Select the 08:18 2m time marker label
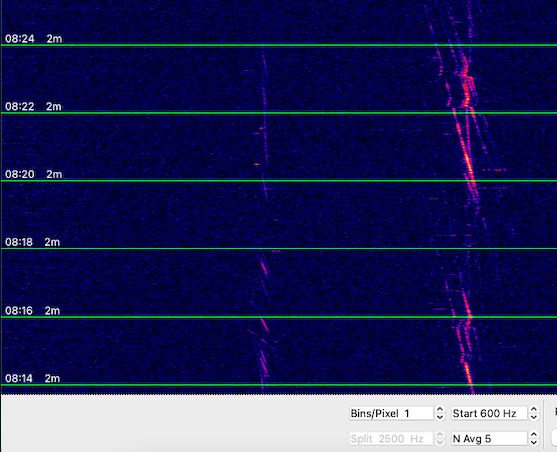The width and height of the screenshot is (557, 452). pyautogui.click(x=32, y=242)
